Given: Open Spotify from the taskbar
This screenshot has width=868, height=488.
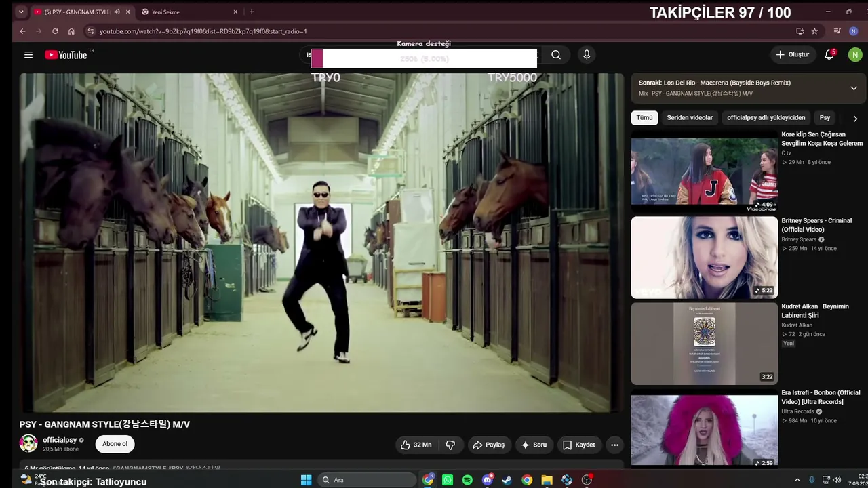Looking at the screenshot, I should 467,480.
